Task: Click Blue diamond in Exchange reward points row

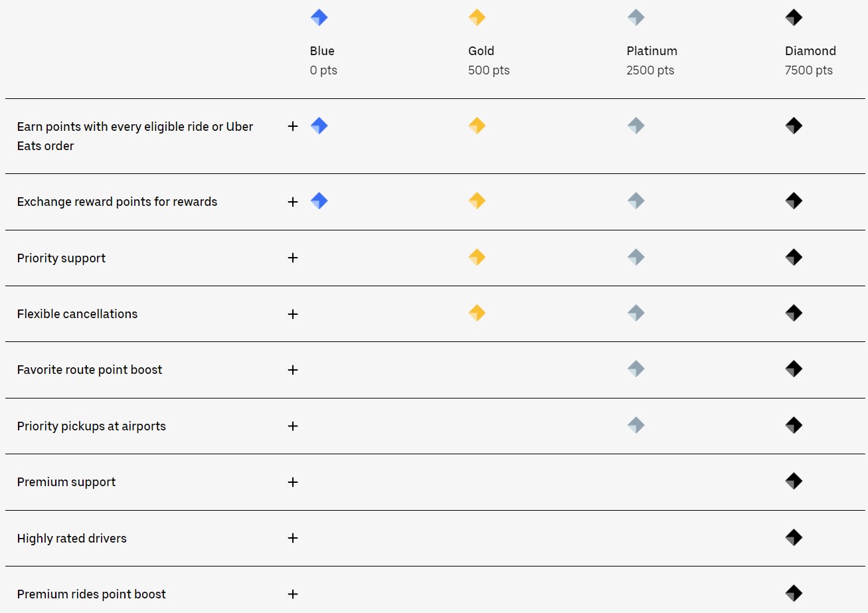Action: click(x=319, y=201)
